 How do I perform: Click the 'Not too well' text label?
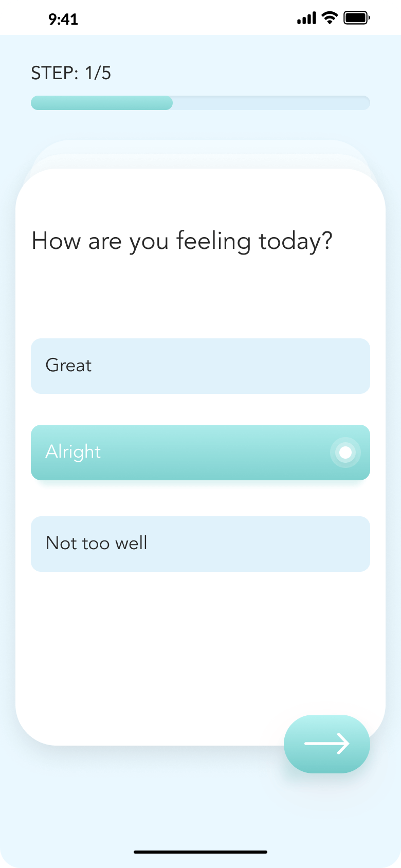coord(97,543)
